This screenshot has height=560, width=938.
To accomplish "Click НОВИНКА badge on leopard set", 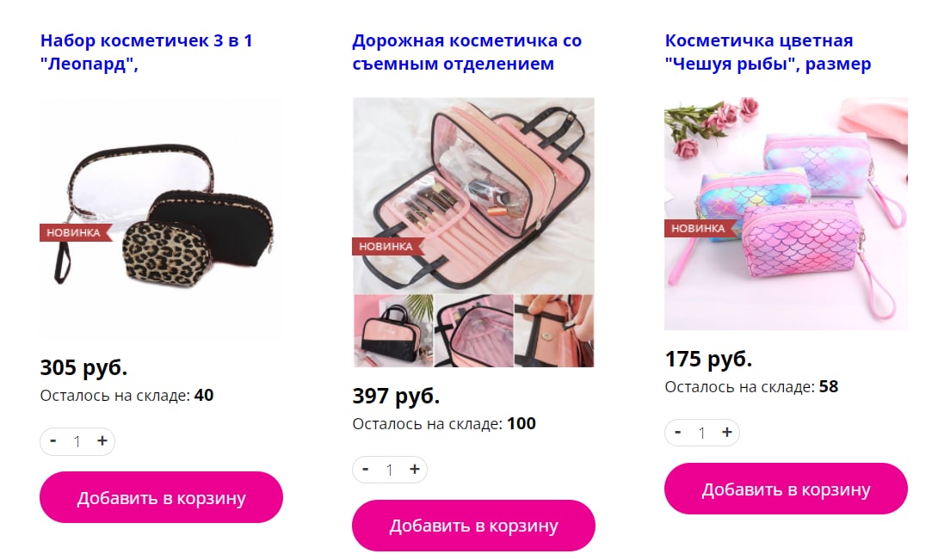I will point(75,233).
